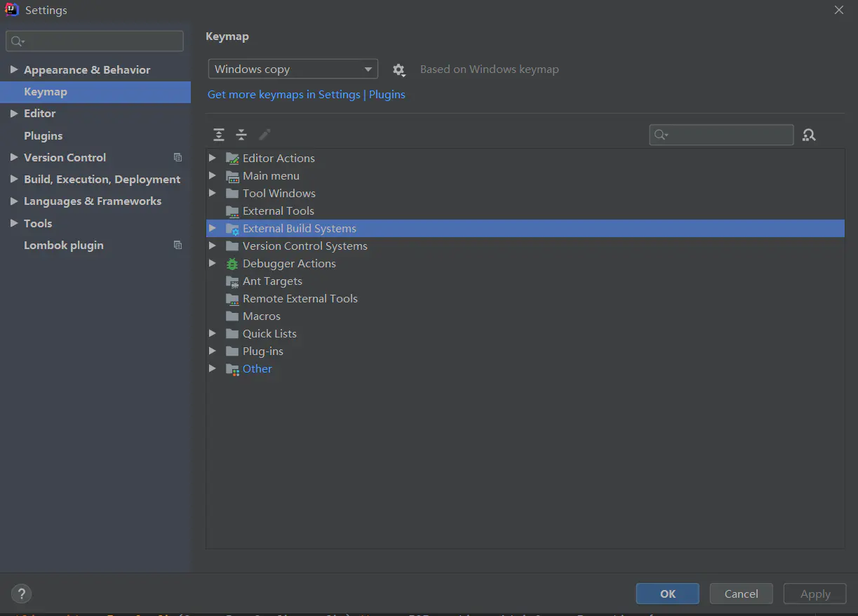Click the Ant Targets folder icon
The width and height of the screenshot is (858, 616).
[x=232, y=281]
